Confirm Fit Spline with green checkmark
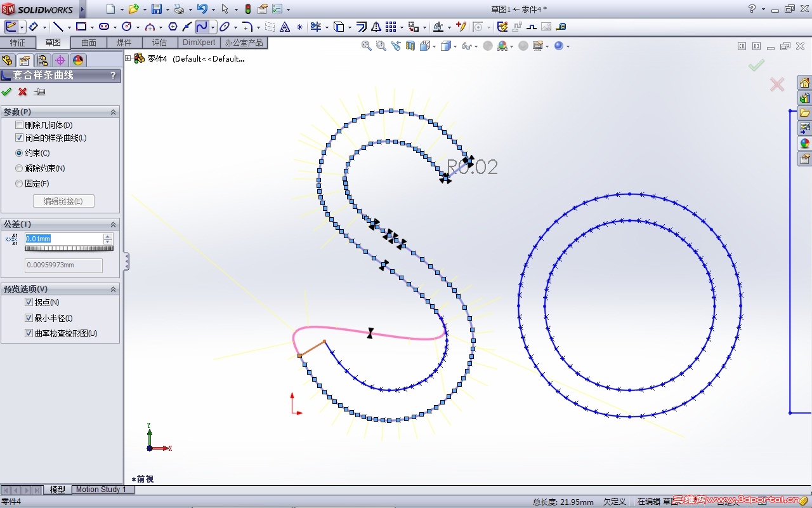Screen dimensions: 812x508 pos(7,92)
